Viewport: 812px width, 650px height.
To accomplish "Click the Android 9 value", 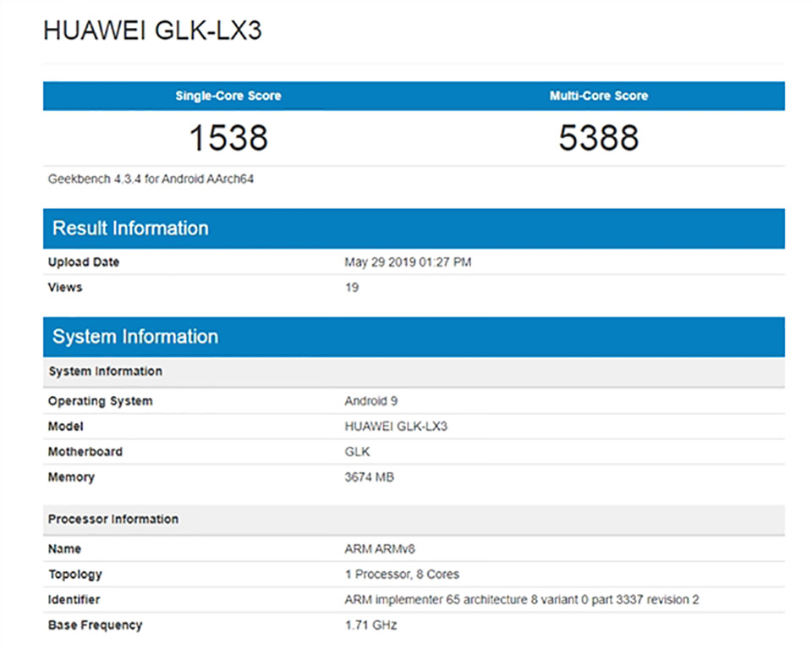I will click(x=372, y=401).
